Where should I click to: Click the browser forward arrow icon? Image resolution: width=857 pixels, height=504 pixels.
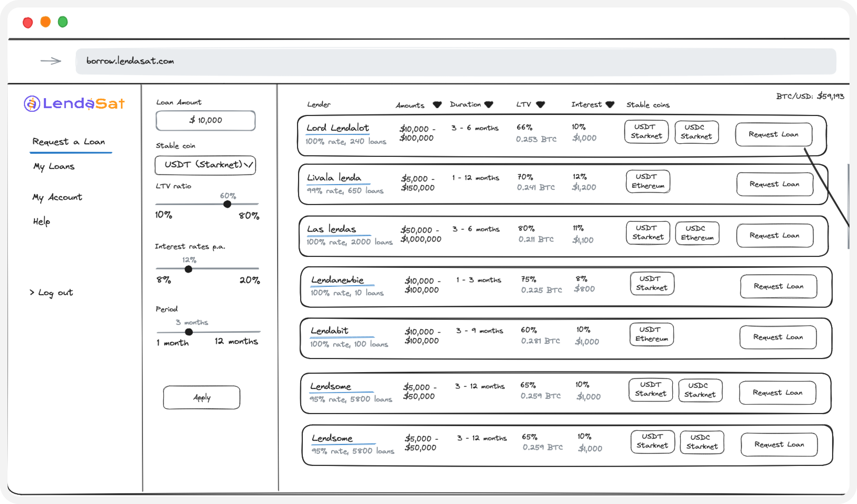pyautogui.click(x=51, y=61)
